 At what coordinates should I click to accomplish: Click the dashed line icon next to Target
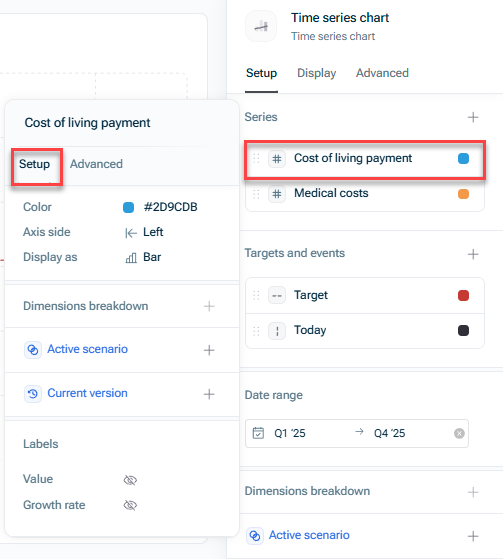[277, 296]
